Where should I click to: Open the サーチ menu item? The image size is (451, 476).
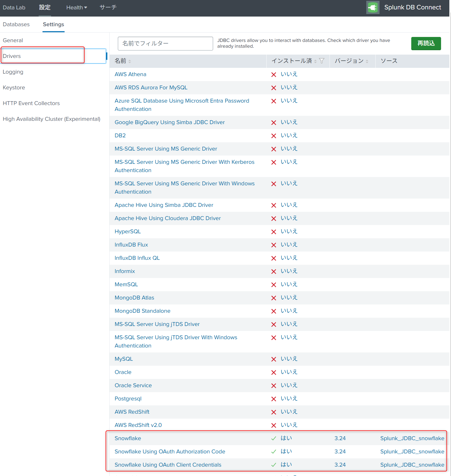(x=108, y=7)
